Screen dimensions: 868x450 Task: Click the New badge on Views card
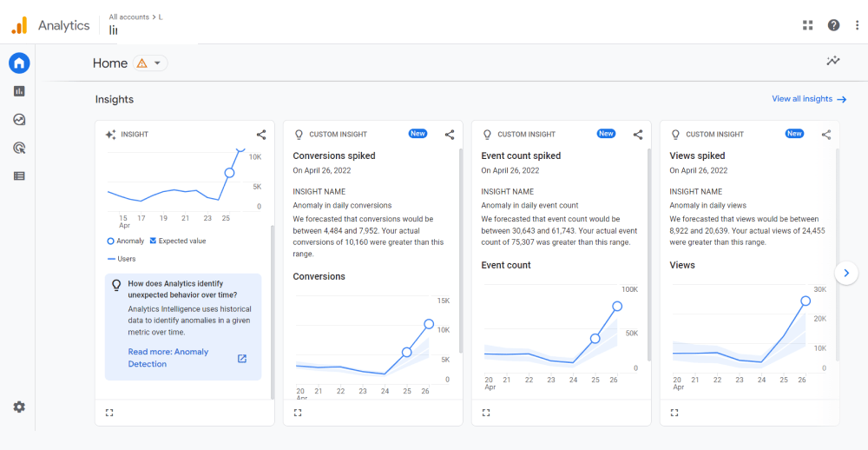(x=794, y=134)
